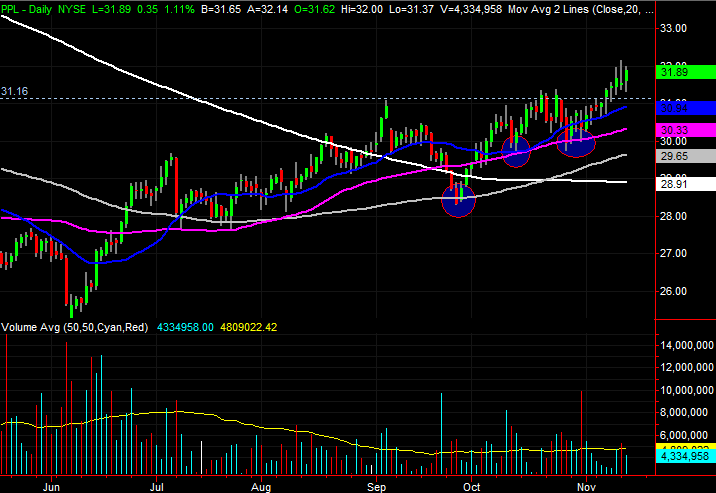Click the 10,000,000 volume axis label
Viewport: 716px width, 493px height.
click(x=686, y=390)
